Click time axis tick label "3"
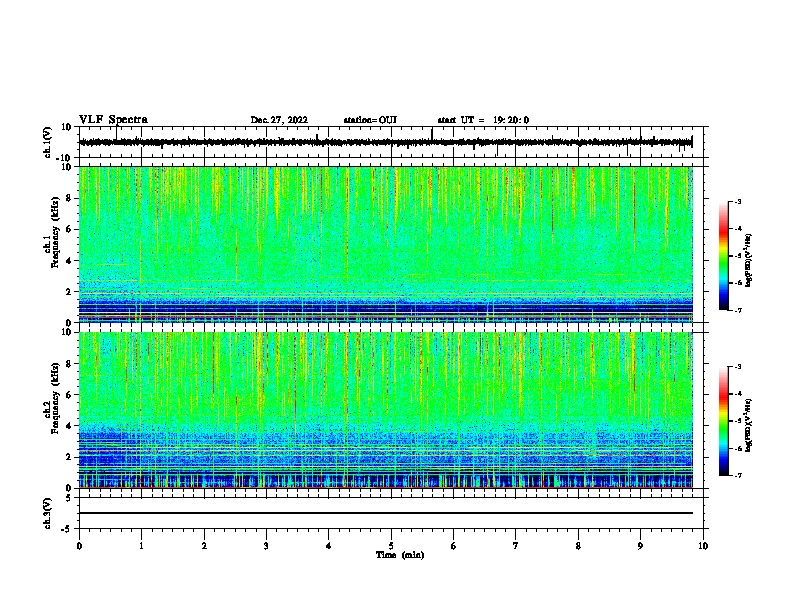 pyautogui.click(x=266, y=546)
